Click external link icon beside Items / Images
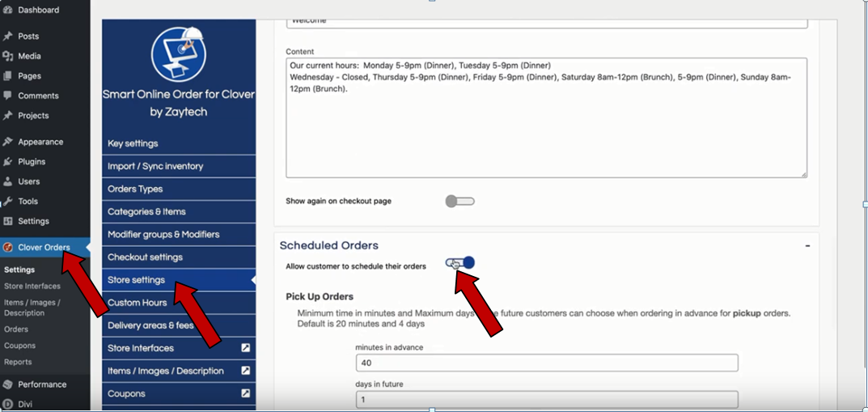This screenshot has width=868, height=412. point(246,371)
